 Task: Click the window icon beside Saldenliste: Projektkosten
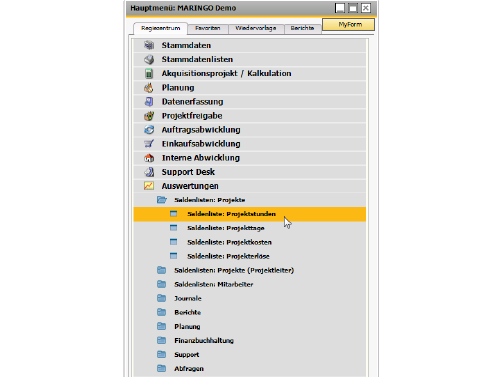click(174, 242)
